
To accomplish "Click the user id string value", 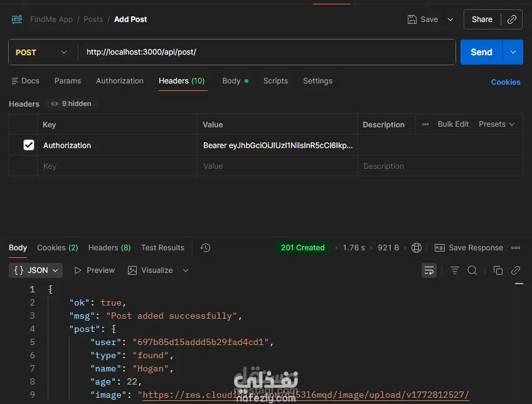I will (201, 342).
